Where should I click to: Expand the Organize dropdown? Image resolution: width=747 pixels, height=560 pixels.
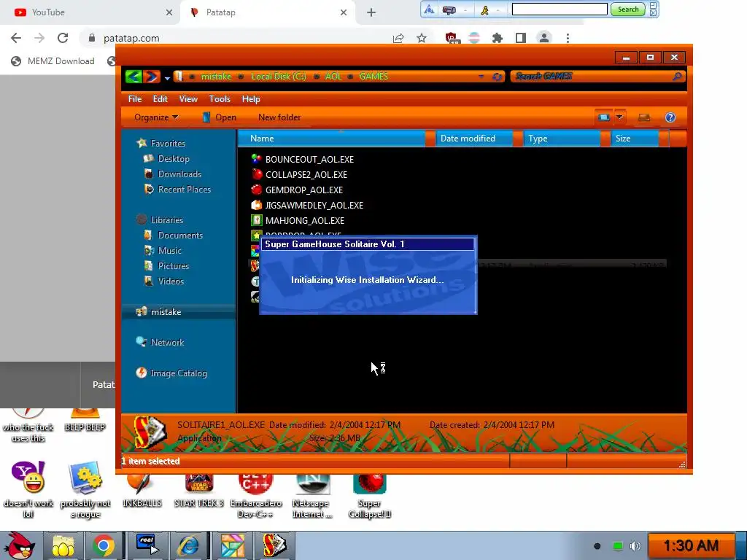click(x=156, y=117)
